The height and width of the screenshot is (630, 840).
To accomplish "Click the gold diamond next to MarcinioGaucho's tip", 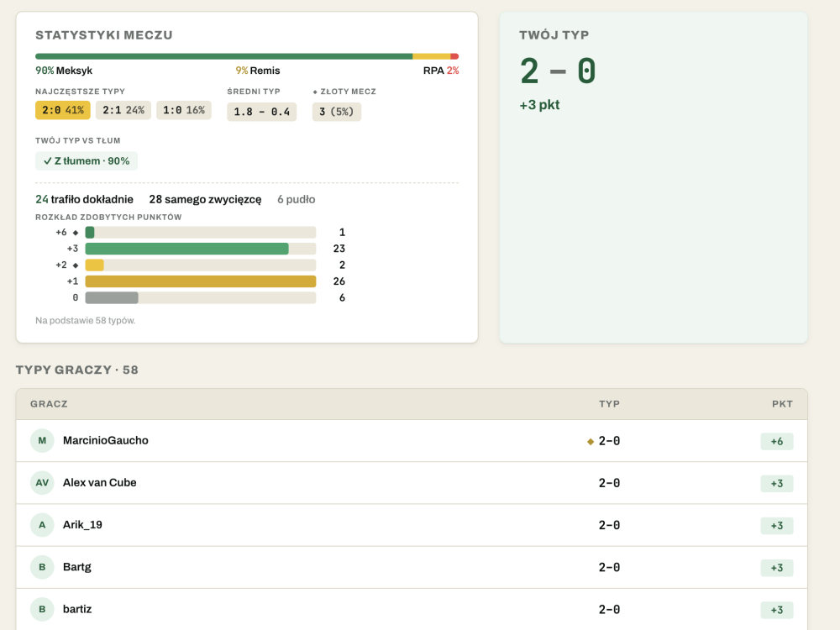I will tap(591, 442).
